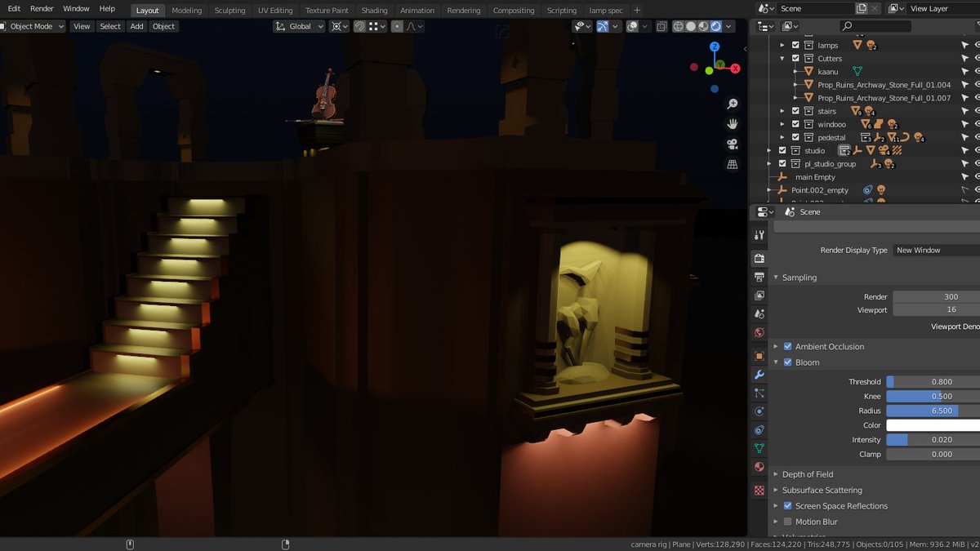
Task: Open the Material properties tab icon
Action: coord(759,467)
